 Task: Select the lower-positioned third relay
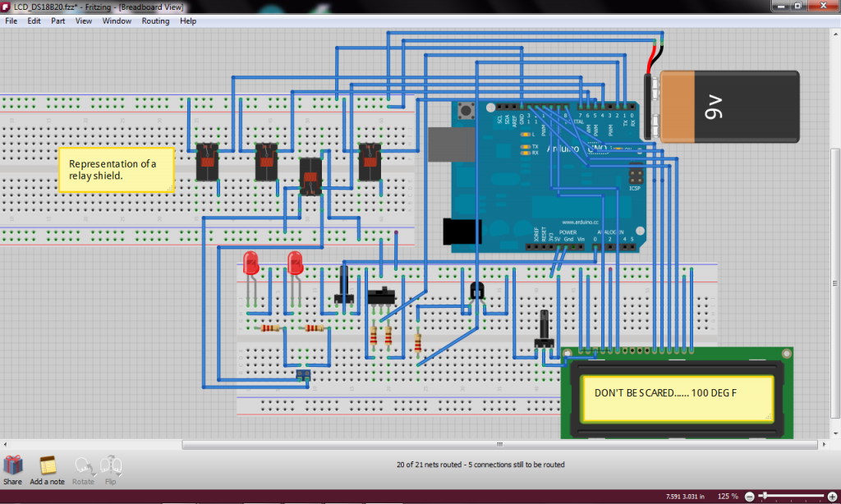(x=310, y=177)
